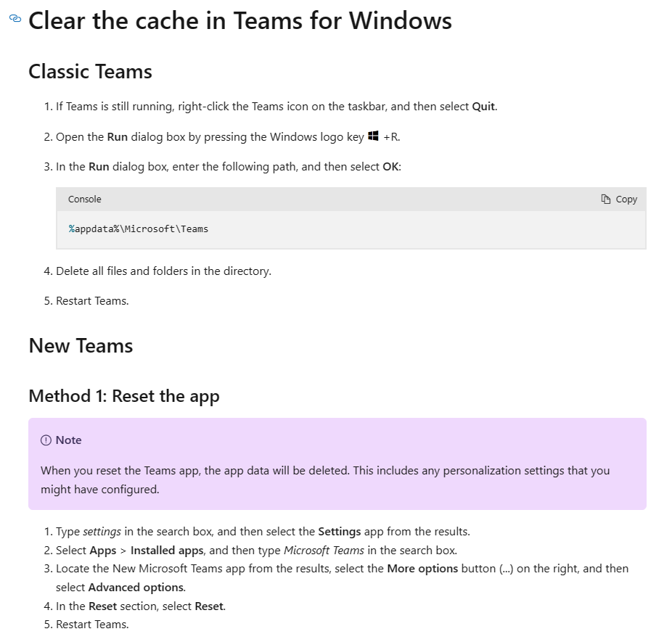Click the Note label in the purple callout
Viewport: 672px width, 642px height.
tap(68, 440)
